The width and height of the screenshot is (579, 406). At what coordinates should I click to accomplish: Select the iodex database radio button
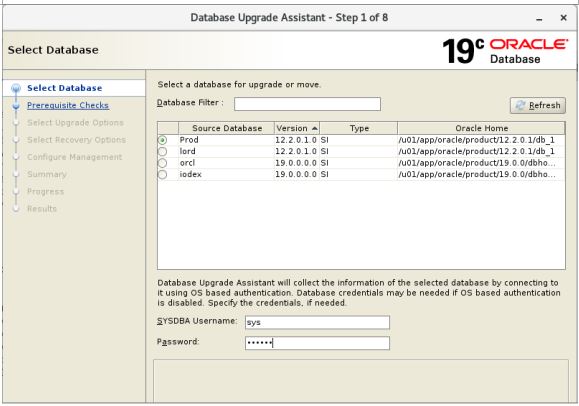pyautogui.click(x=162, y=174)
